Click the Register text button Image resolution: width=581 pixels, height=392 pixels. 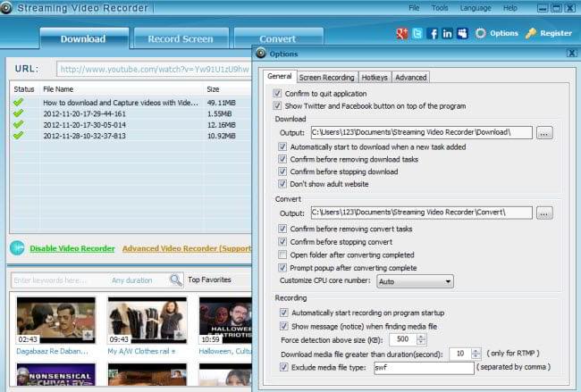tap(556, 33)
